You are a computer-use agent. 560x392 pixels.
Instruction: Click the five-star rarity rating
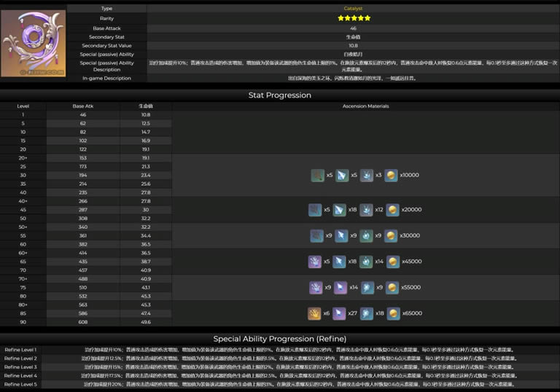(353, 18)
